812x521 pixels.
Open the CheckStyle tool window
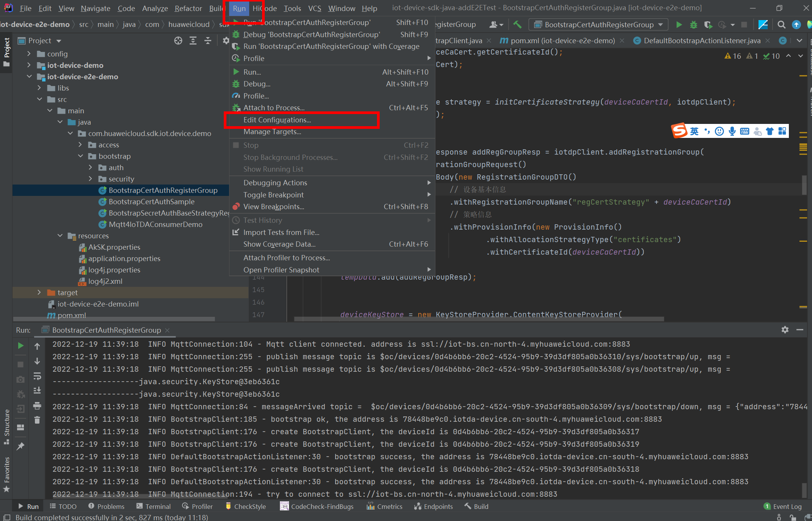245,507
